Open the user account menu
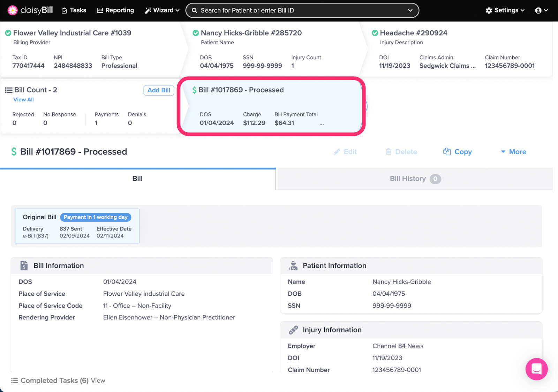Viewport: 558px width, 392px height. pos(542,10)
